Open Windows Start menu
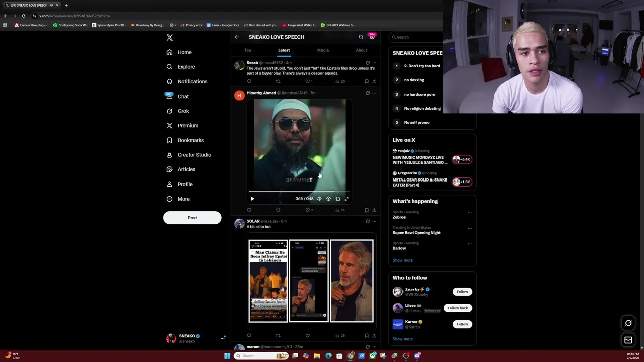644x362 pixels. pos(227,356)
